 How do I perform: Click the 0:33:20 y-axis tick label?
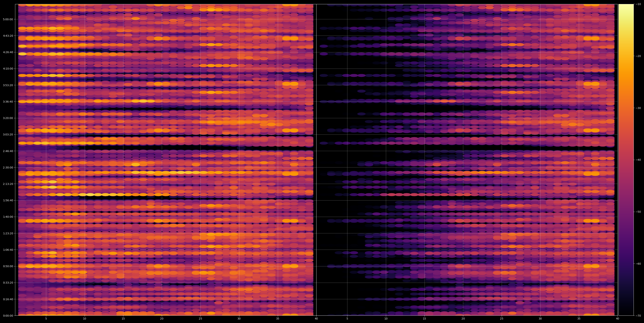tap(8, 283)
